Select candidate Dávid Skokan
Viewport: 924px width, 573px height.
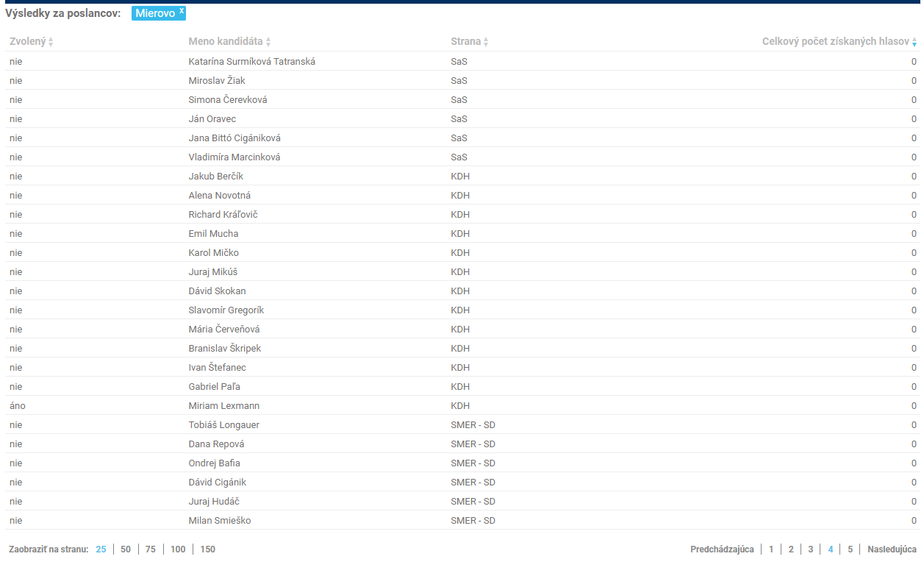click(218, 291)
